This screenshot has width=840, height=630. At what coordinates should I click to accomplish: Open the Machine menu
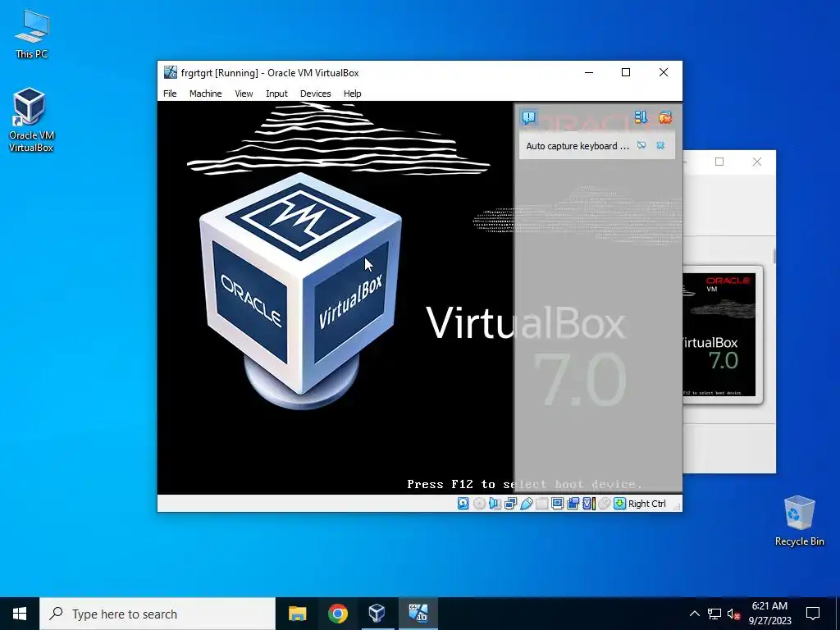(205, 94)
